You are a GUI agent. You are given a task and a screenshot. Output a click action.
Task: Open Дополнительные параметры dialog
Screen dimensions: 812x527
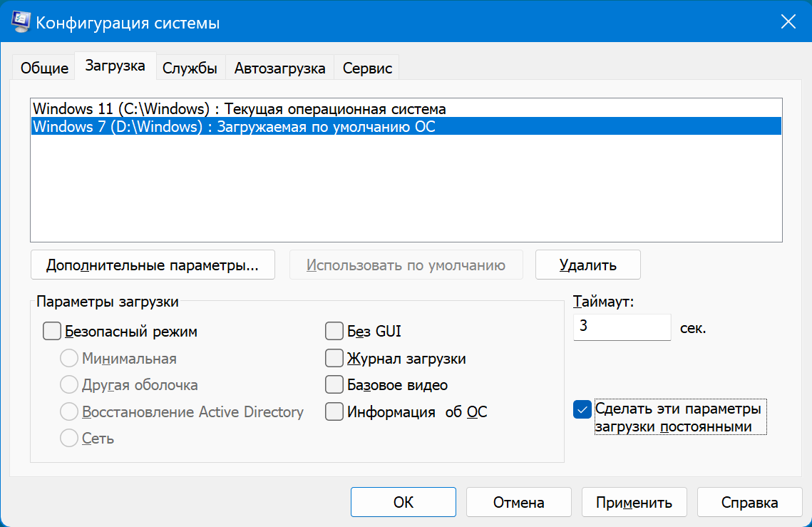pyautogui.click(x=153, y=265)
